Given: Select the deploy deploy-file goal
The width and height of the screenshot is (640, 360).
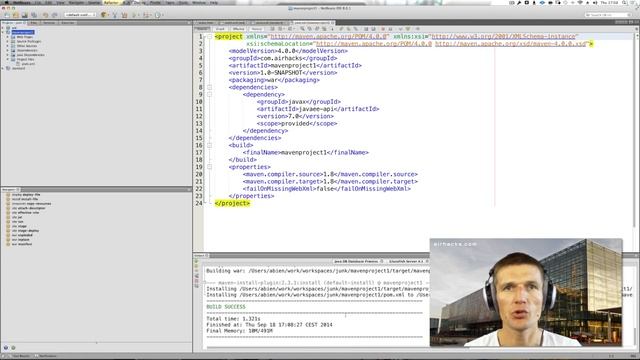Looking at the screenshot, I should [x=26, y=195].
